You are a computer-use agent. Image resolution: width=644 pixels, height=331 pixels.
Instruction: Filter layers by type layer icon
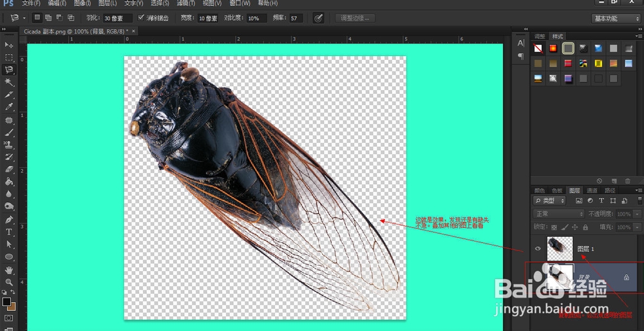click(x=601, y=200)
